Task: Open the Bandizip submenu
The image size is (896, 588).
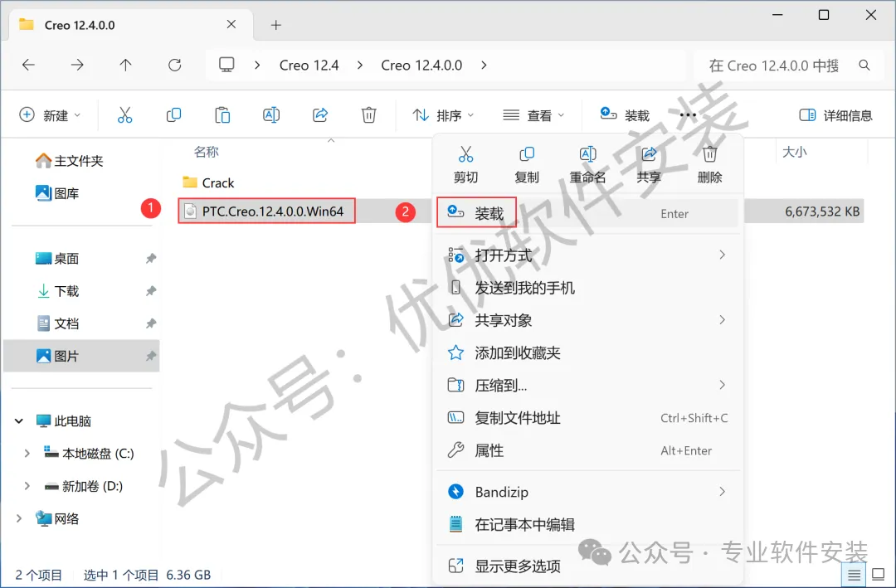Action: 587,492
